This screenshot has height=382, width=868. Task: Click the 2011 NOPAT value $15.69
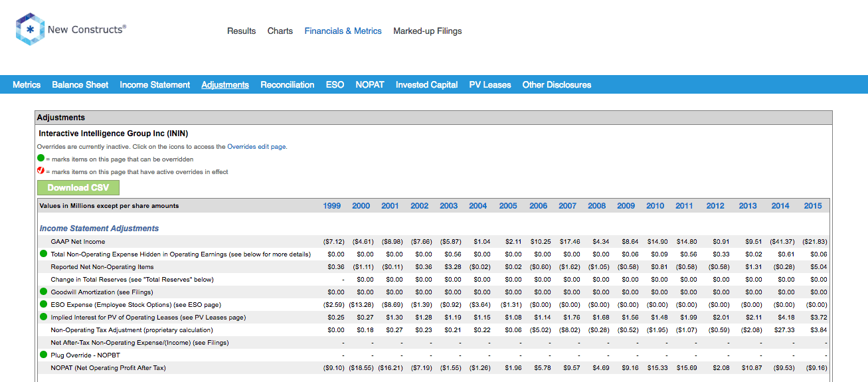pos(688,367)
